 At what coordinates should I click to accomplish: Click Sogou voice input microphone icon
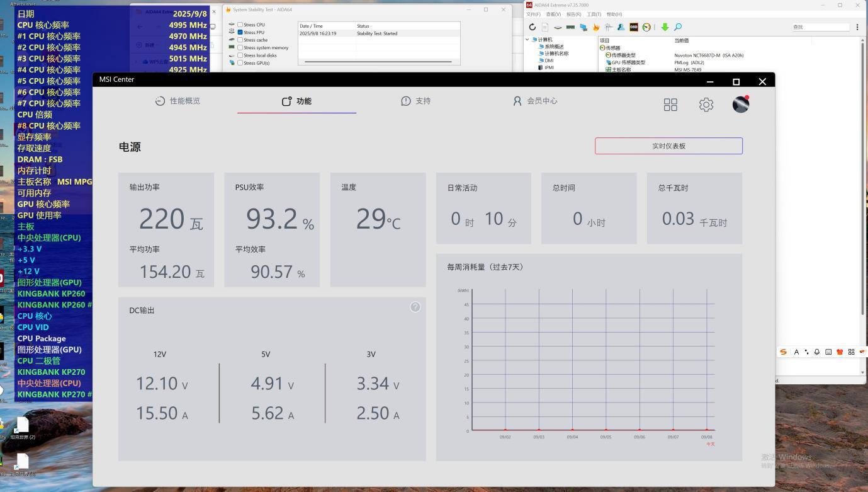point(817,352)
